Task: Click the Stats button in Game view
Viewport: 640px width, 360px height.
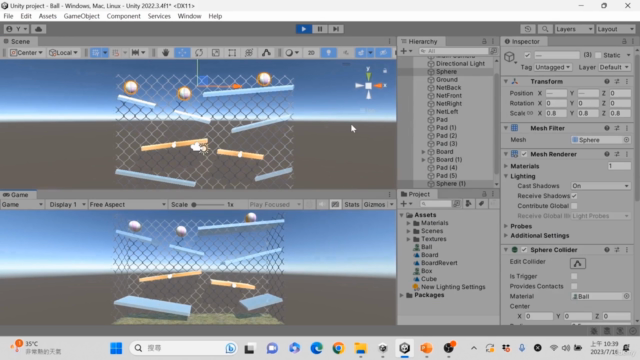Action: pyautogui.click(x=351, y=204)
